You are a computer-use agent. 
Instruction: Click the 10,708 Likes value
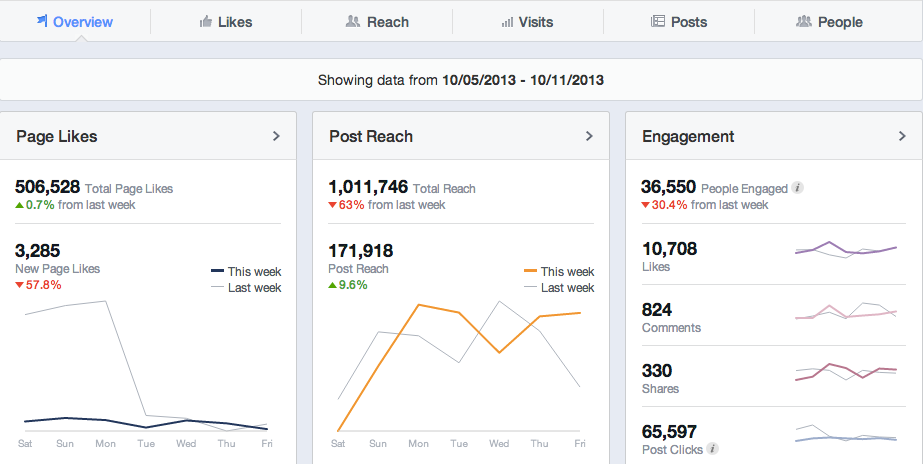pos(669,249)
